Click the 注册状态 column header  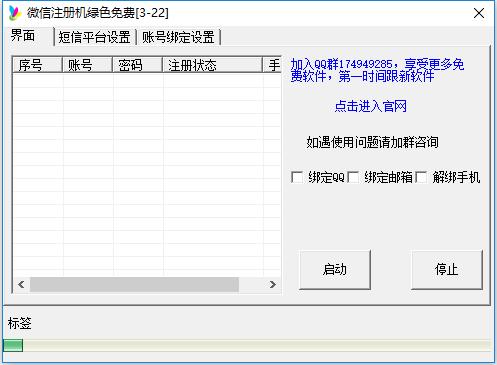[212, 65]
